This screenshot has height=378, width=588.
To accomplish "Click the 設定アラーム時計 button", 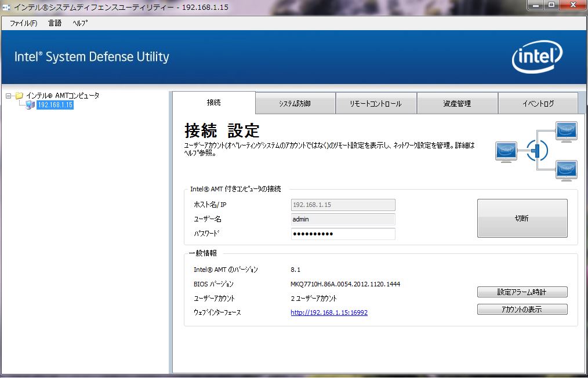I will coord(522,292).
